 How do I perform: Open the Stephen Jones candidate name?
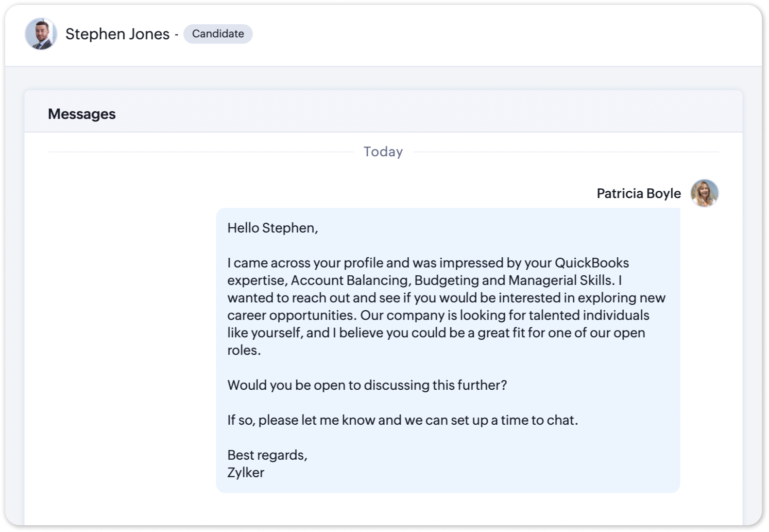117,34
